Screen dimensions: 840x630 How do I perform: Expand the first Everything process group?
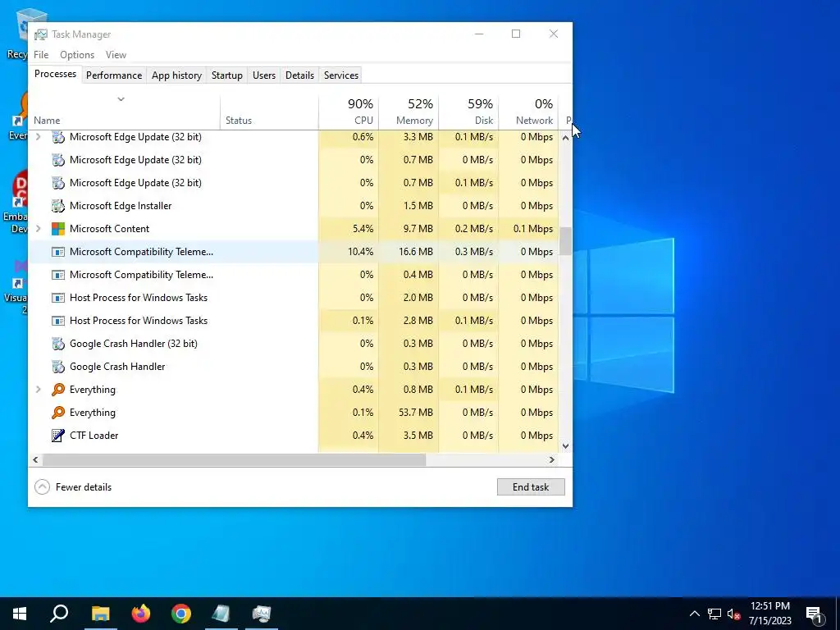tap(39, 390)
